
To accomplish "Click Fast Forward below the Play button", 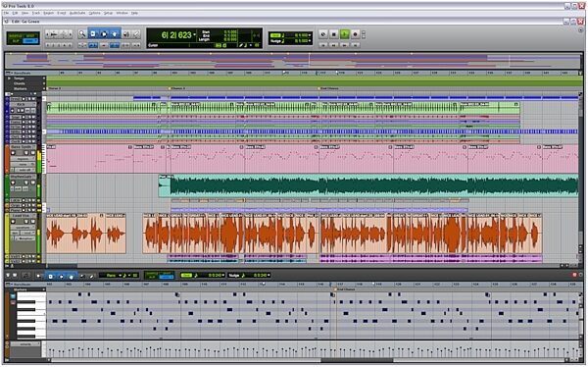I will point(344,45).
